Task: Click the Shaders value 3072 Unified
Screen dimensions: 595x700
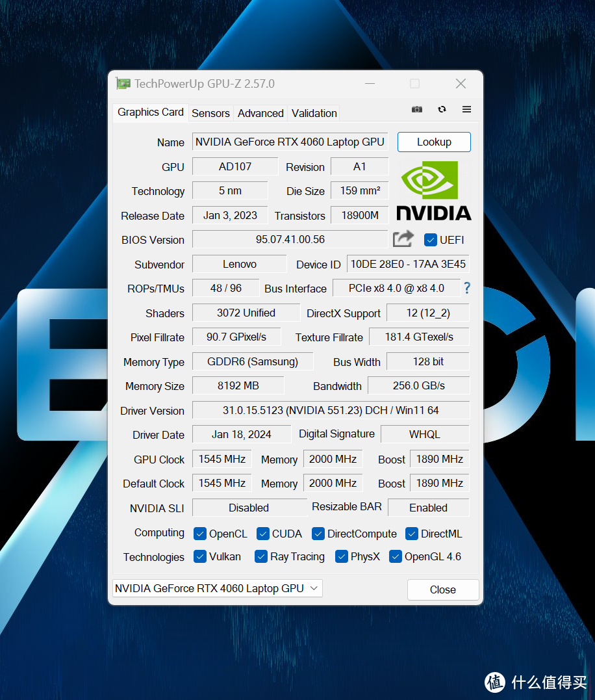Action: [x=246, y=313]
